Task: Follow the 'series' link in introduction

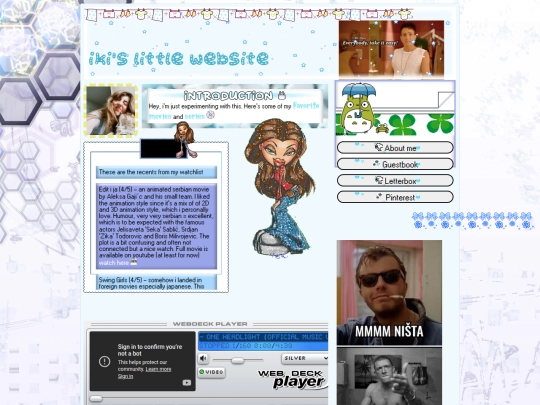Action: [x=195, y=116]
